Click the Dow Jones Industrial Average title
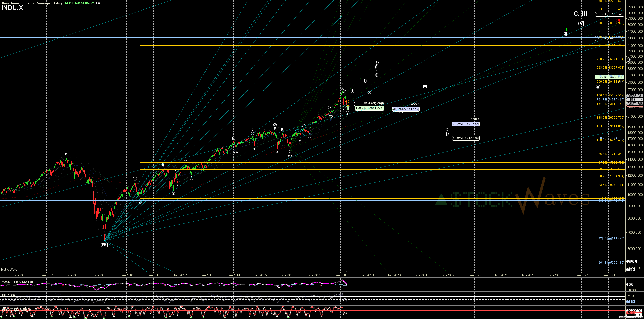 coord(26,3)
